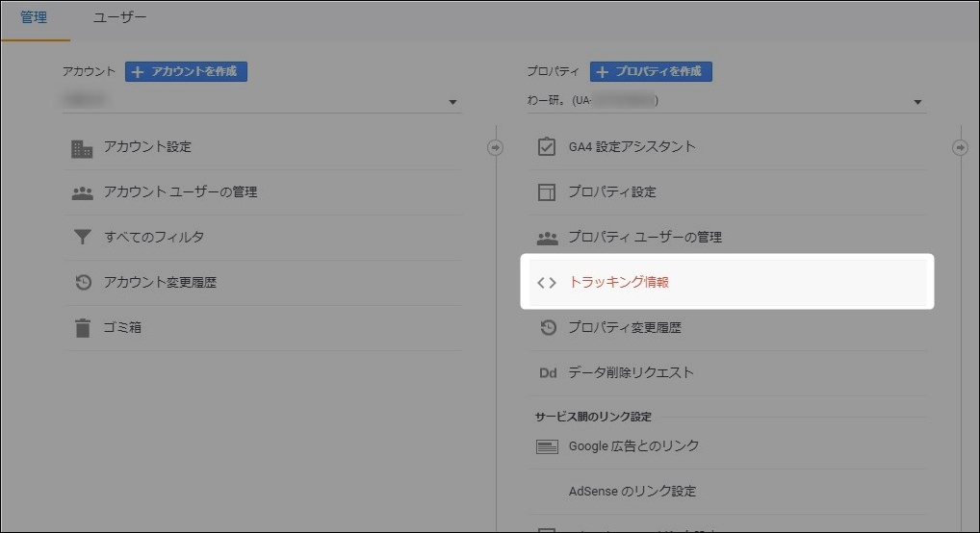Open プロパティ ユーザーの管理
Image resolution: width=980 pixels, height=533 pixels.
644,238
